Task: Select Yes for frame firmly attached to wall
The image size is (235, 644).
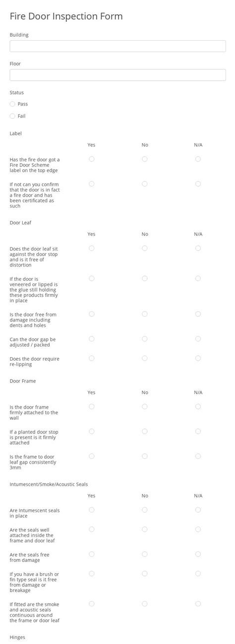Action: coord(91,407)
